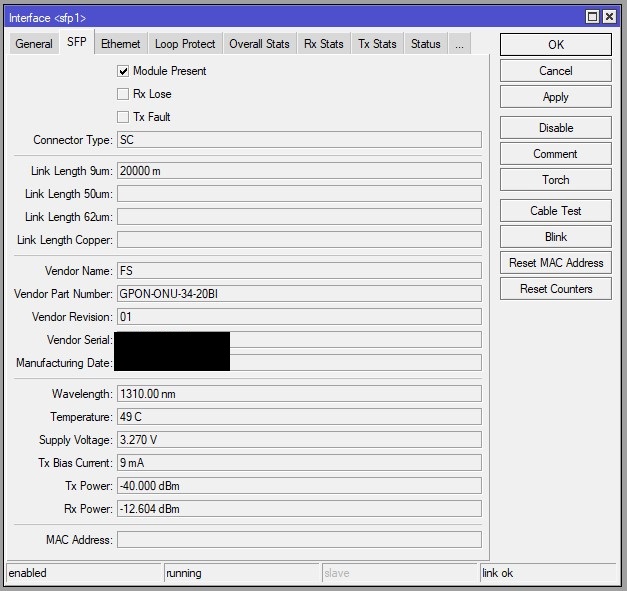
Task: Click the Tx Power value -40.000 dBm
Action: [x=299, y=486]
